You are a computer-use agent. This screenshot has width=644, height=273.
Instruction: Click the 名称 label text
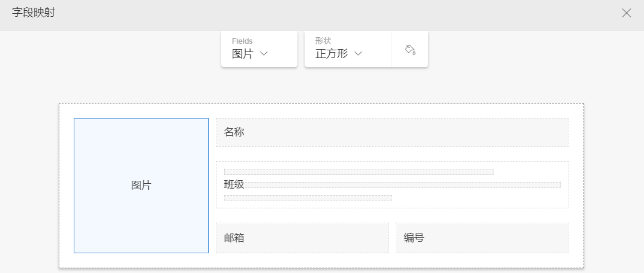[x=234, y=132]
